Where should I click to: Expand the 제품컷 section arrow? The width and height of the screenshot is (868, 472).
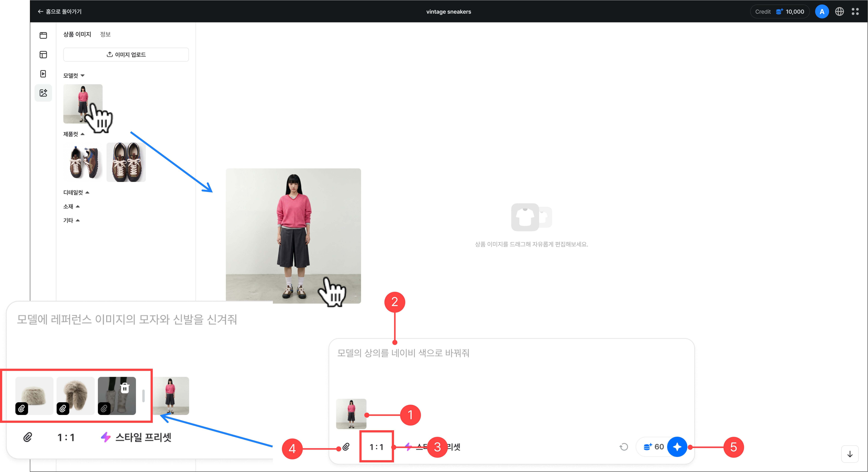[83, 134]
